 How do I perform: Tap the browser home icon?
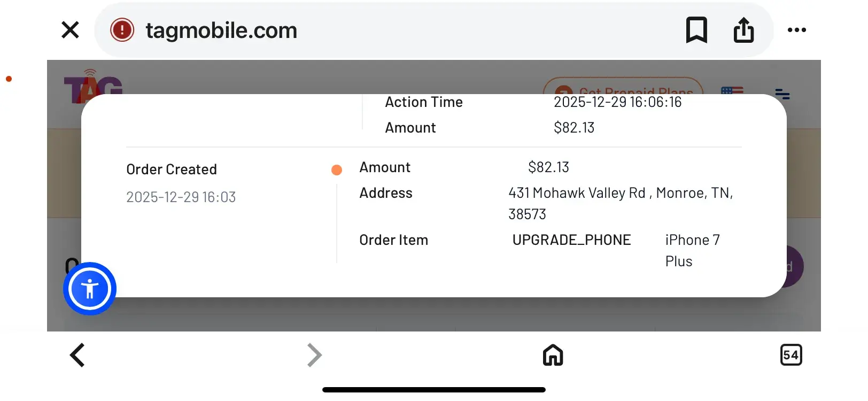click(553, 355)
